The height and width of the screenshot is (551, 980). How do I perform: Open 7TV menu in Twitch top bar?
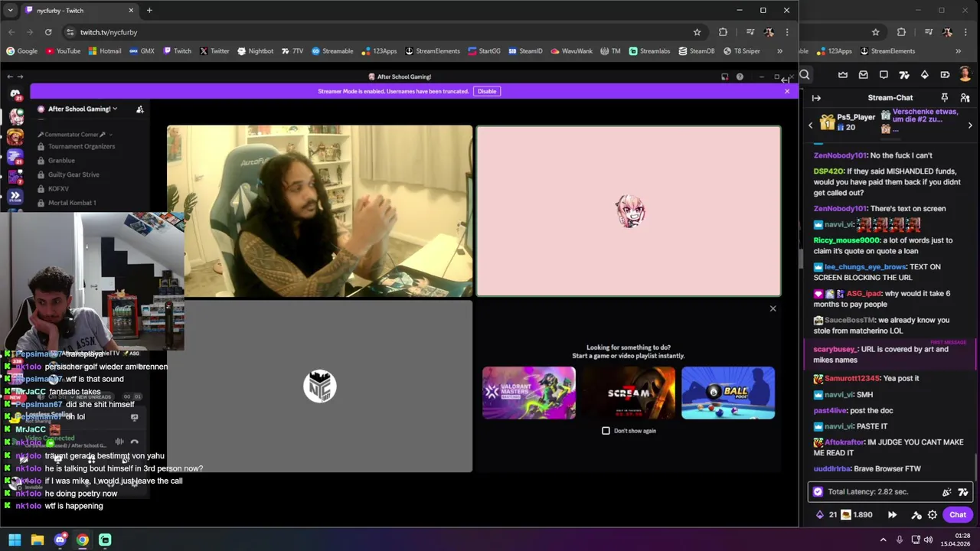point(904,75)
